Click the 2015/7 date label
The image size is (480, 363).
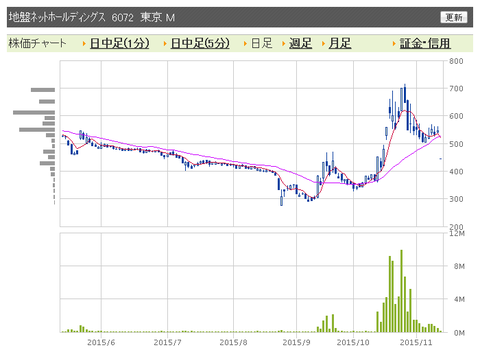point(167,342)
